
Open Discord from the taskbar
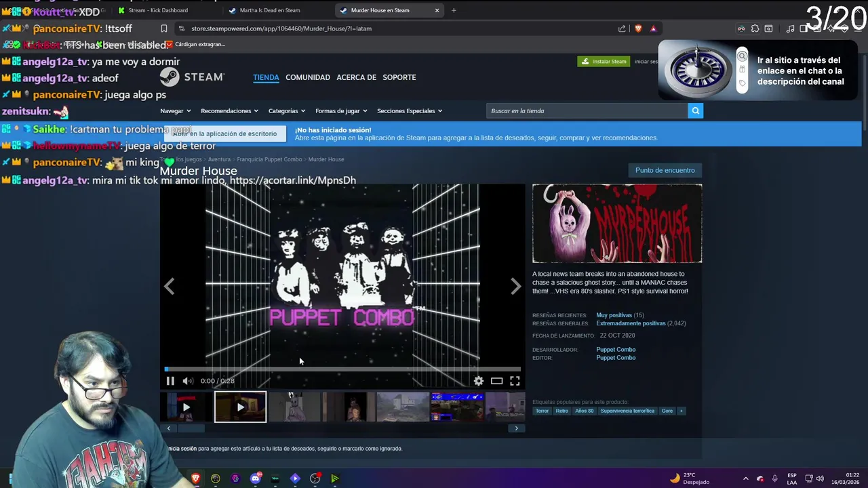pyautogui.click(x=256, y=479)
